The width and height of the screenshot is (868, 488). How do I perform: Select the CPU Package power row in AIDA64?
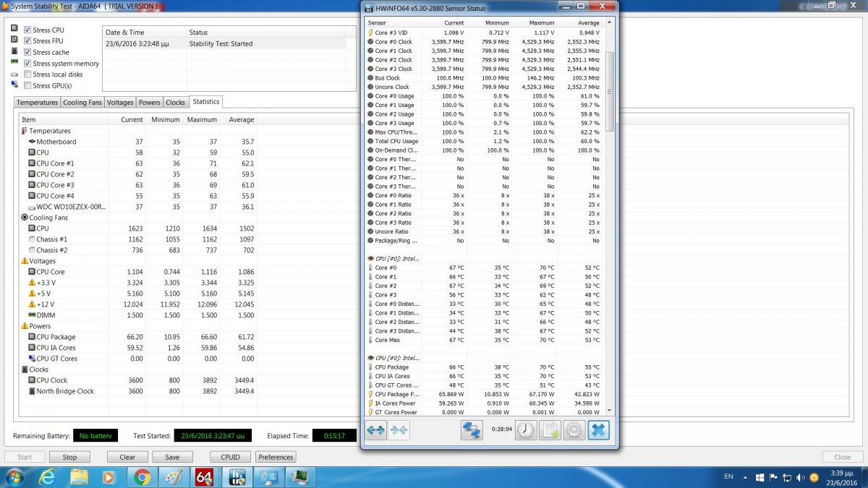pos(138,337)
